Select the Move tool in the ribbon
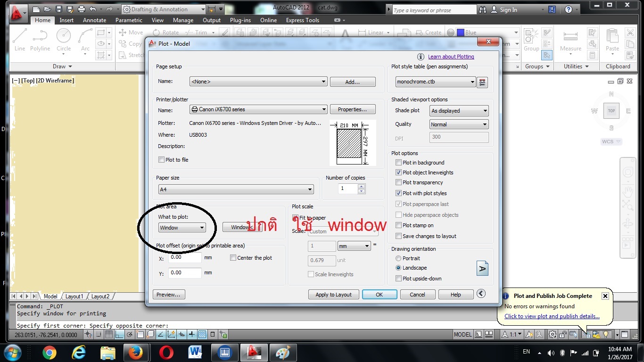Screen dimensions: 644x362 coord(131,33)
